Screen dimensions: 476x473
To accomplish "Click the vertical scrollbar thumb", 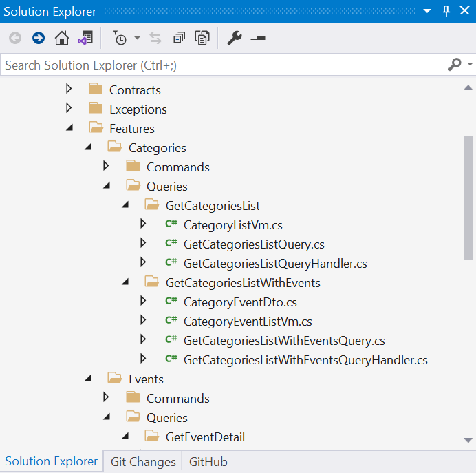I will pyautogui.click(x=468, y=198).
